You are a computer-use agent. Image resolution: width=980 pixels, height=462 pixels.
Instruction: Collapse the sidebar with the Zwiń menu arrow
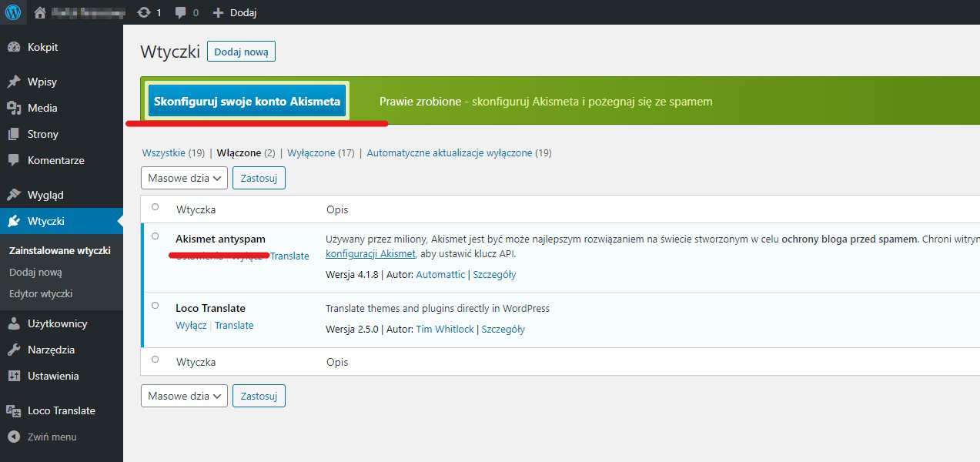coord(14,437)
